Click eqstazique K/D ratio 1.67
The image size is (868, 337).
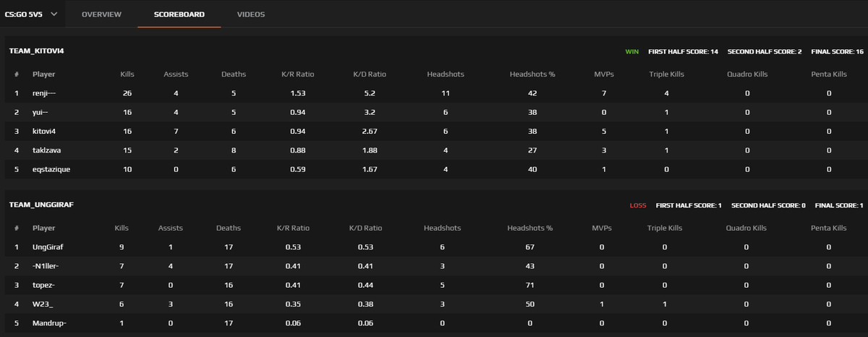pyautogui.click(x=370, y=168)
